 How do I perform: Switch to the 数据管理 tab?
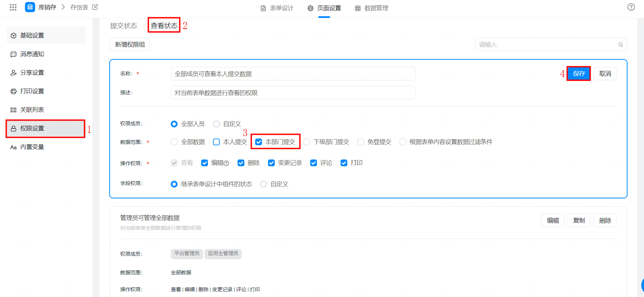[x=372, y=8]
